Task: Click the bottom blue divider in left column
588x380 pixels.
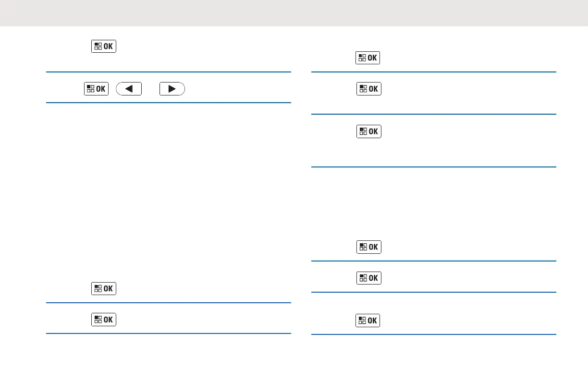Action: [168, 333]
